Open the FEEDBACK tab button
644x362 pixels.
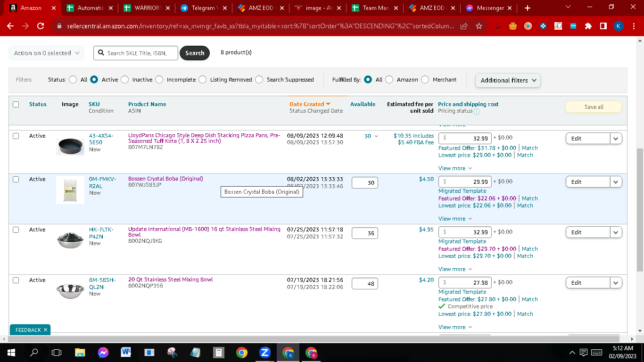[x=30, y=330]
